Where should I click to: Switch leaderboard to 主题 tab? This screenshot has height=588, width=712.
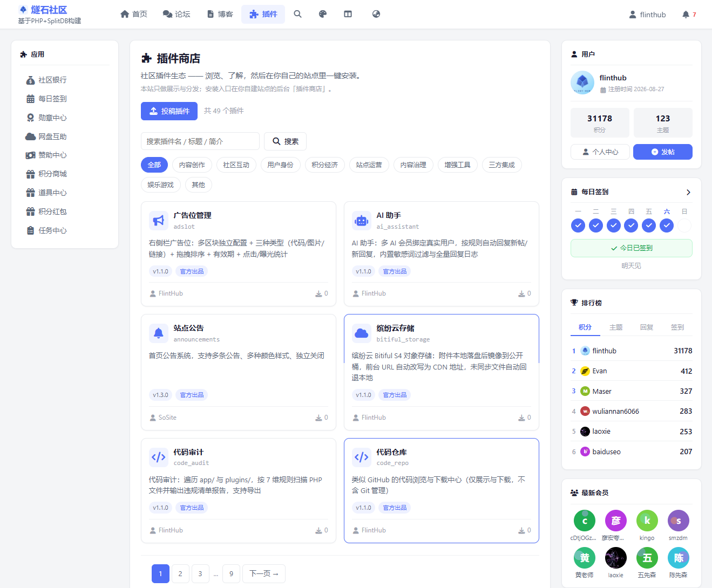616,327
